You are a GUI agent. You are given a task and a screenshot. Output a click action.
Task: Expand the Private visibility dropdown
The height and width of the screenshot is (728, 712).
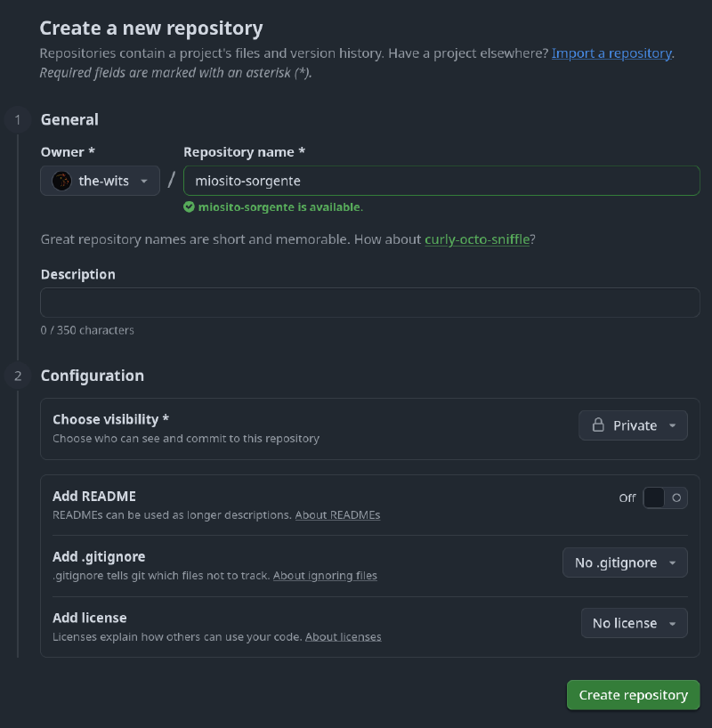(634, 425)
